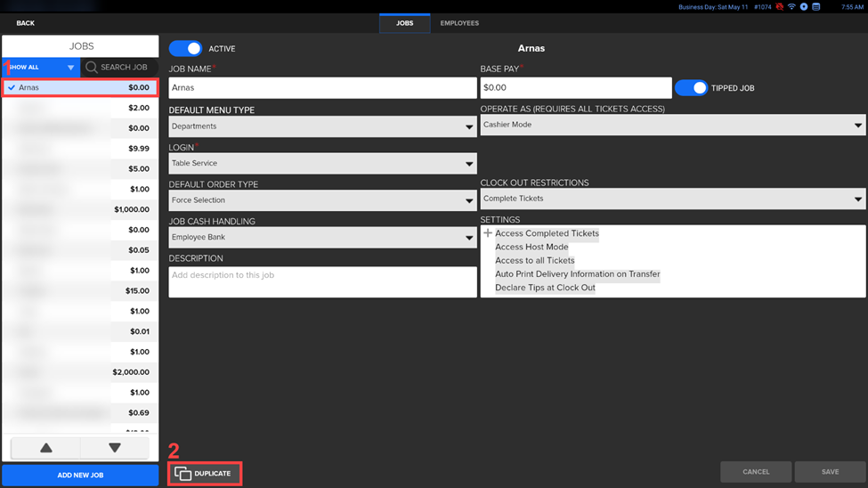Click plus icon beside Access Completed Tickets
This screenshot has height=488, width=868.
click(488, 233)
